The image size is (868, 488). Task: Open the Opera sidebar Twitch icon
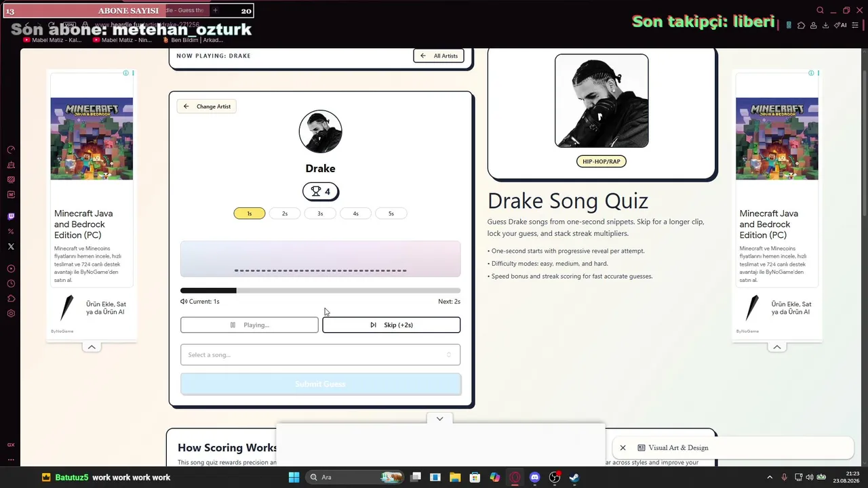11,217
